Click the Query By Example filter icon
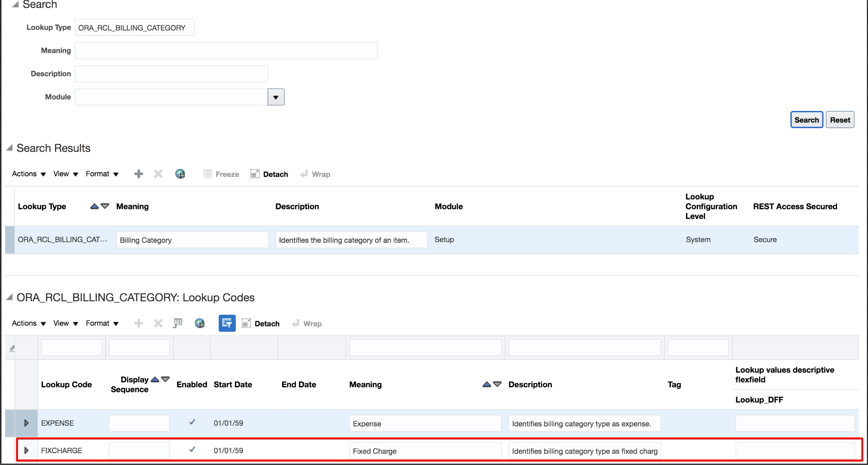Image resolution: width=868 pixels, height=465 pixels. pos(227,323)
